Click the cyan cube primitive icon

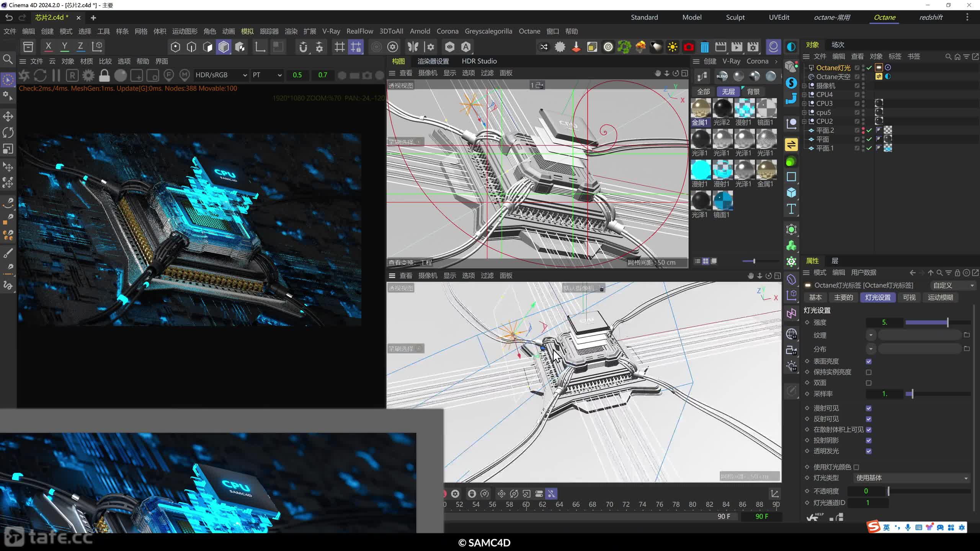[791, 192]
